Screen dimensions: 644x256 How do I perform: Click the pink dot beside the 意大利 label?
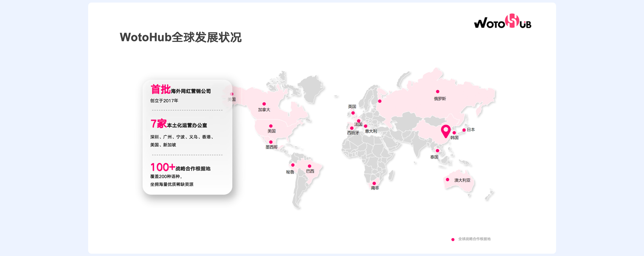pyautogui.click(x=365, y=126)
